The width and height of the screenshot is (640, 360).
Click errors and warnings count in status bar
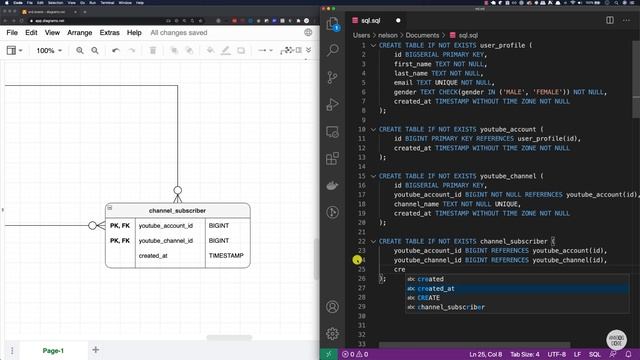[x=355, y=354]
